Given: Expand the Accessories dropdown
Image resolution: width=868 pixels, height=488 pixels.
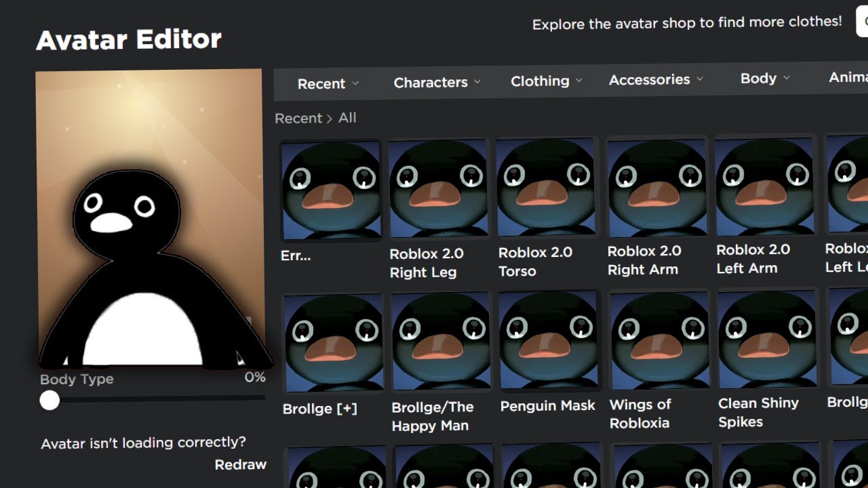Looking at the screenshot, I should 656,79.
